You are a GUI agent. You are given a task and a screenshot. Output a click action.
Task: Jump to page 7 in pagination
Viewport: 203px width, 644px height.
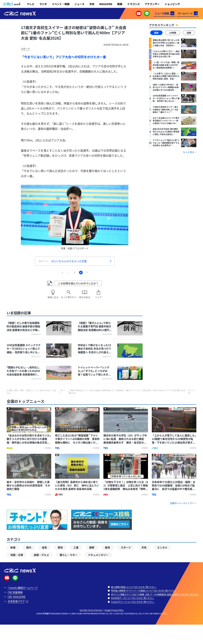pyautogui.click(x=87, y=272)
